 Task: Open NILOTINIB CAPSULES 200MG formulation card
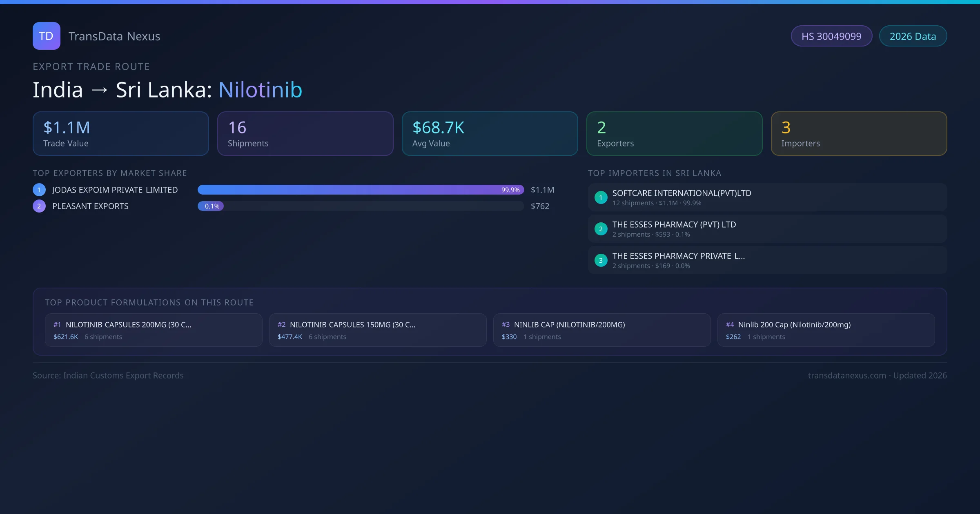click(x=154, y=330)
